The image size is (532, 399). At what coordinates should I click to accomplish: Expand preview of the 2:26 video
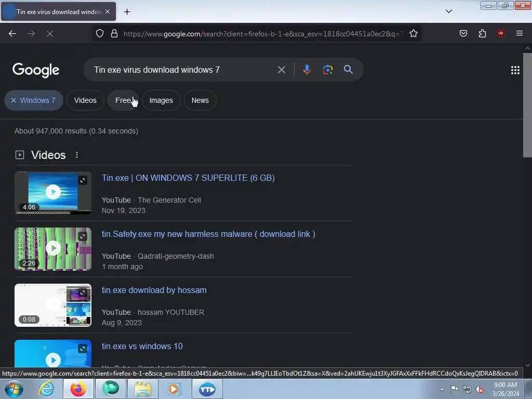(83, 236)
